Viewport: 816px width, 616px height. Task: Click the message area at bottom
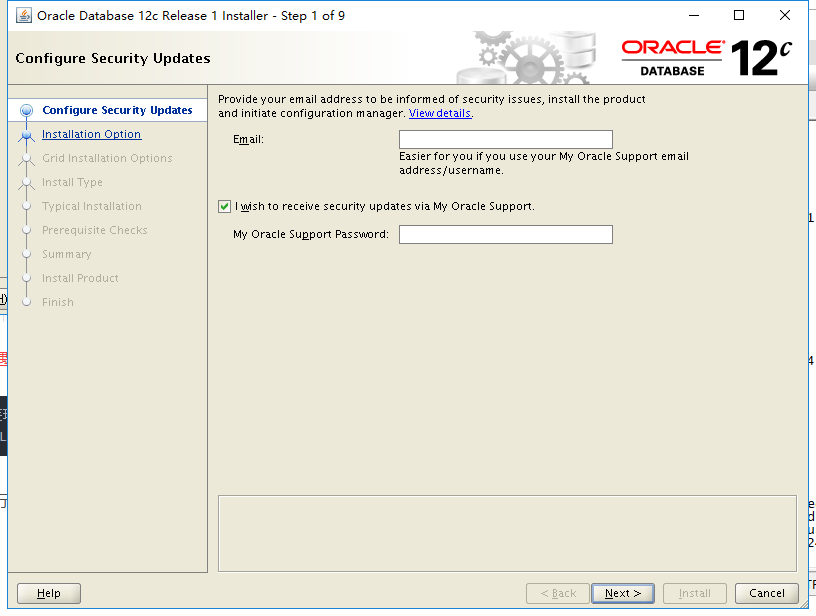(507, 533)
